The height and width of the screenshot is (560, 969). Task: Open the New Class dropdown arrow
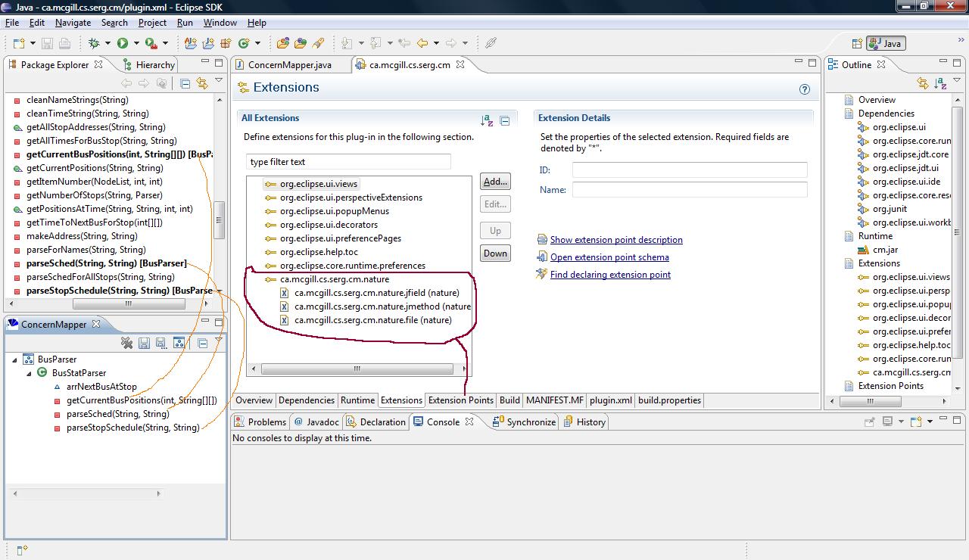tap(258, 43)
